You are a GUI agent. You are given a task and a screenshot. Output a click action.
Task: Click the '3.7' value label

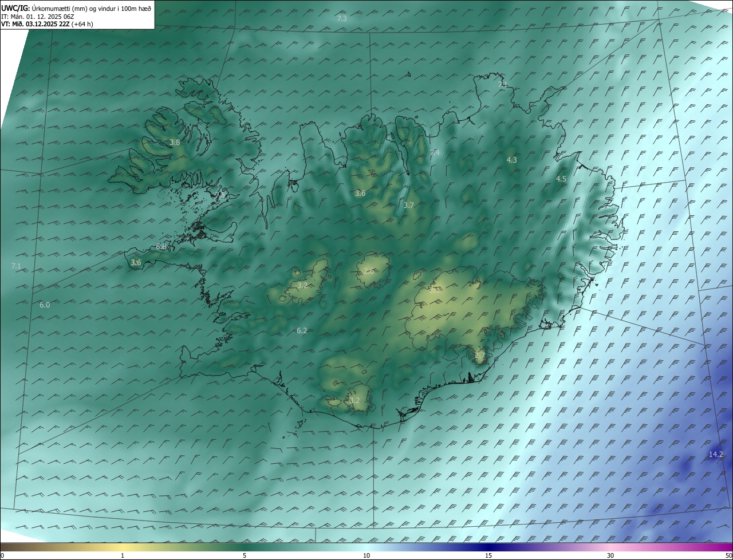click(x=408, y=205)
